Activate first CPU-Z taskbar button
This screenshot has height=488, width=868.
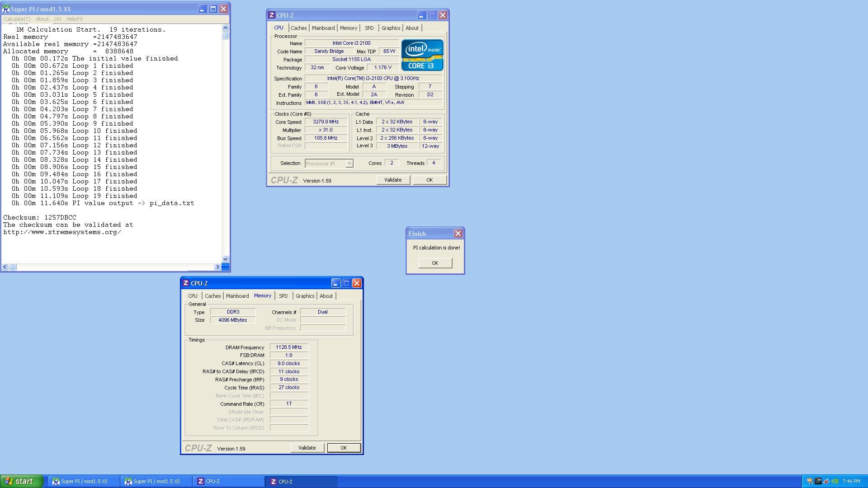pyautogui.click(x=229, y=482)
